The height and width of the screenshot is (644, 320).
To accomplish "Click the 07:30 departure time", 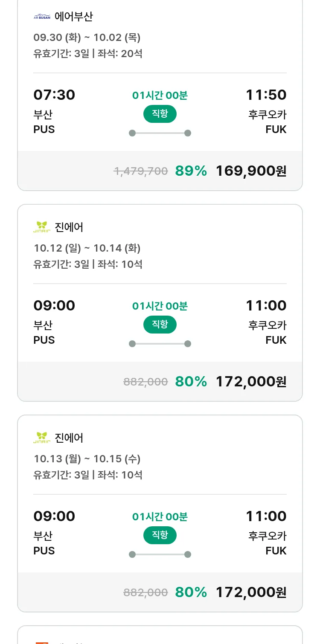I will [54, 95].
